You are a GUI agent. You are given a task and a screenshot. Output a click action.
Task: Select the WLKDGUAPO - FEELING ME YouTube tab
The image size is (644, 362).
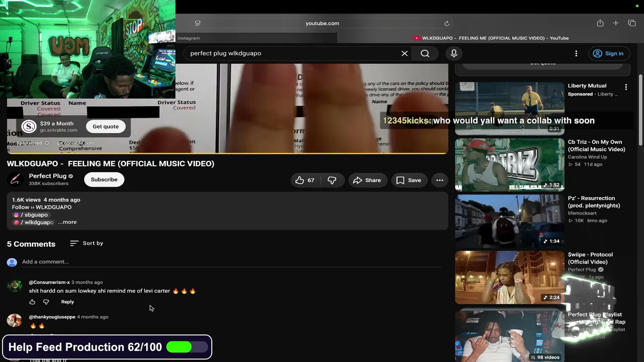pos(491,38)
